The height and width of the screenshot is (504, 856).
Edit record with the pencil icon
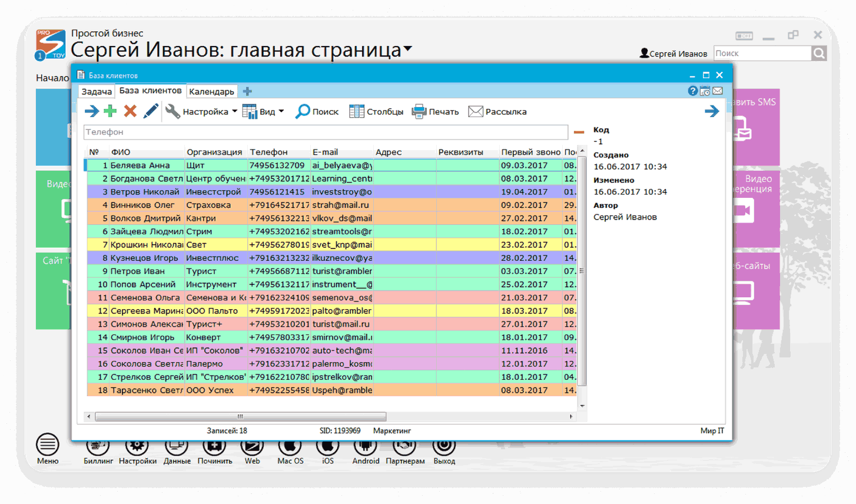click(x=151, y=111)
